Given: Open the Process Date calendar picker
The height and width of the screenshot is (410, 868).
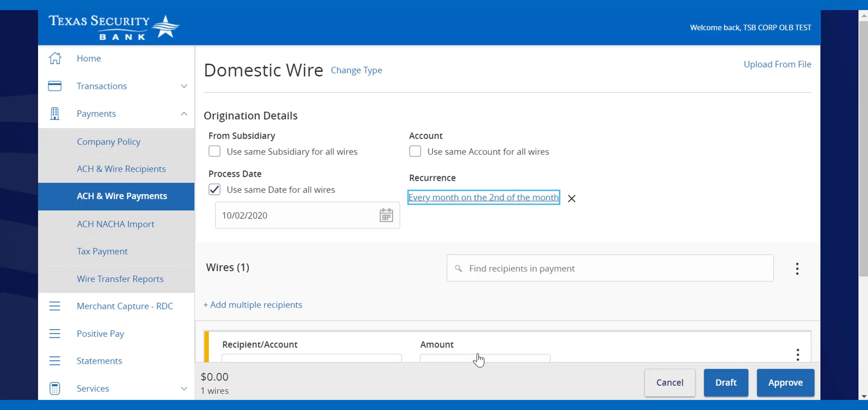Looking at the screenshot, I should tap(386, 215).
